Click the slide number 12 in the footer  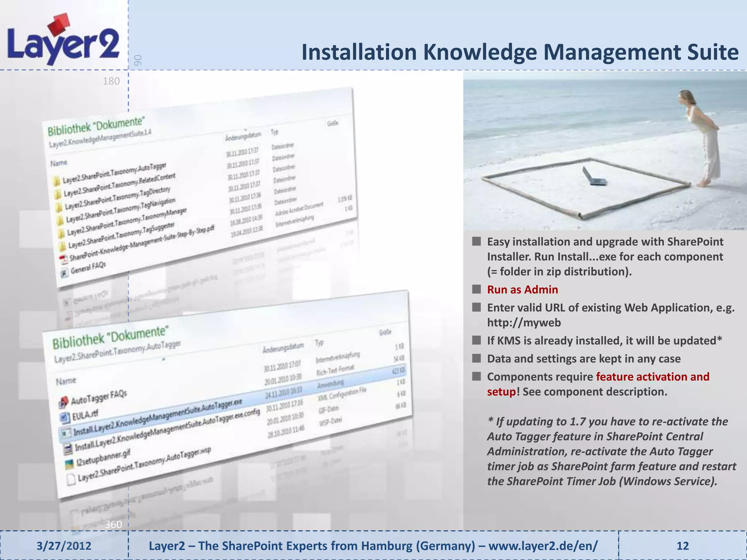tap(683, 546)
